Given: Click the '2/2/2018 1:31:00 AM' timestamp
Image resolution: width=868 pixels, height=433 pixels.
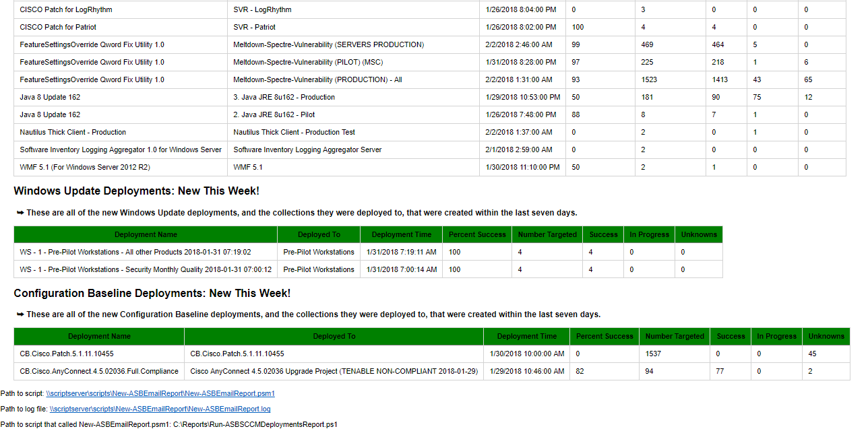Looking at the screenshot, I should click(519, 80).
